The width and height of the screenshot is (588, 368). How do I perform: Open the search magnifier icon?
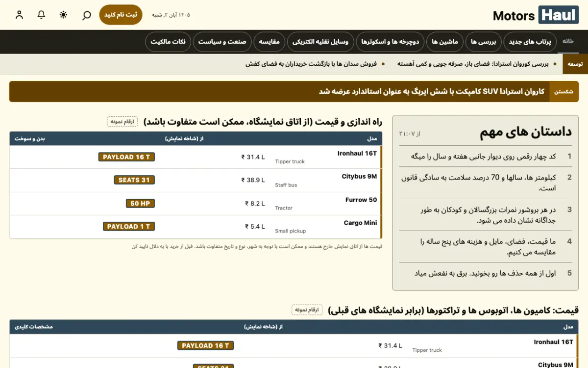[86, 15]
